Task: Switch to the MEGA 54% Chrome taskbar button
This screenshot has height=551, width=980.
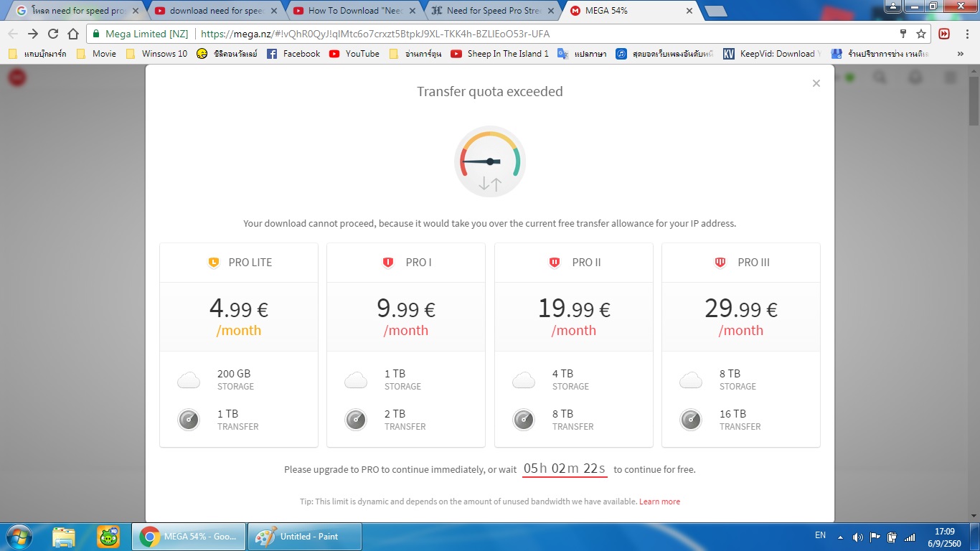Action: 188,537
